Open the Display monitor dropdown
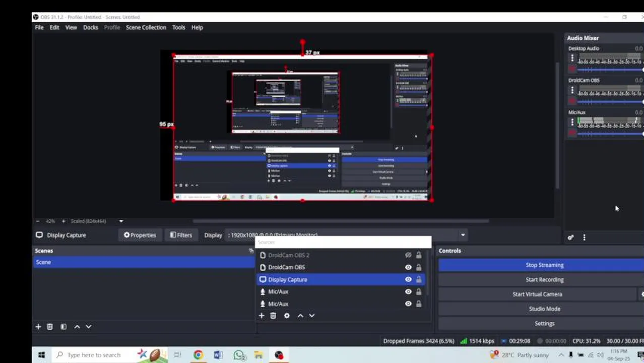Screen dimensions: 644x363 pos(347,235)
